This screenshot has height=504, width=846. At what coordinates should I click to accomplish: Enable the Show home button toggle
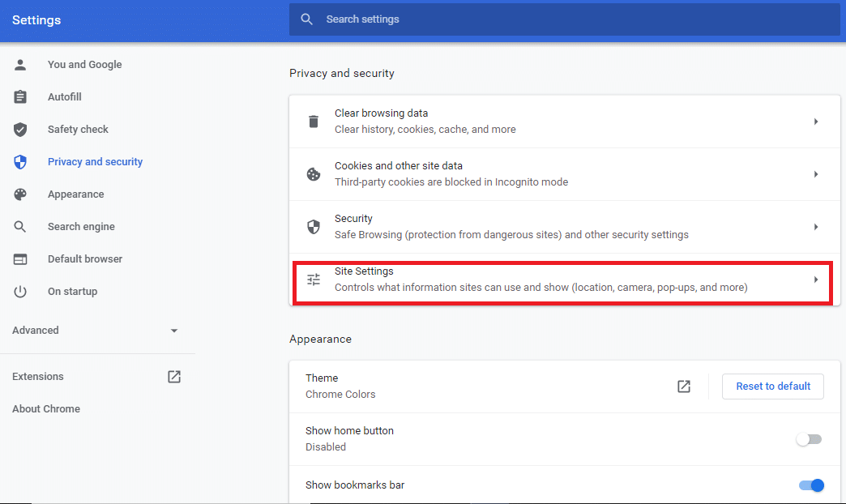point(809,439)
